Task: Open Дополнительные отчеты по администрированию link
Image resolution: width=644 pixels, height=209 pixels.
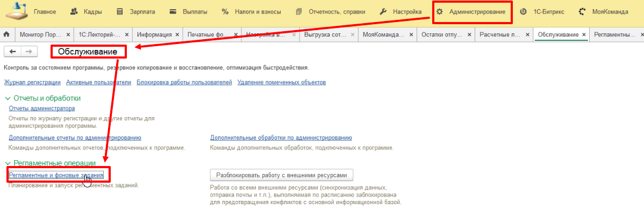Action: tap(75, 138)
